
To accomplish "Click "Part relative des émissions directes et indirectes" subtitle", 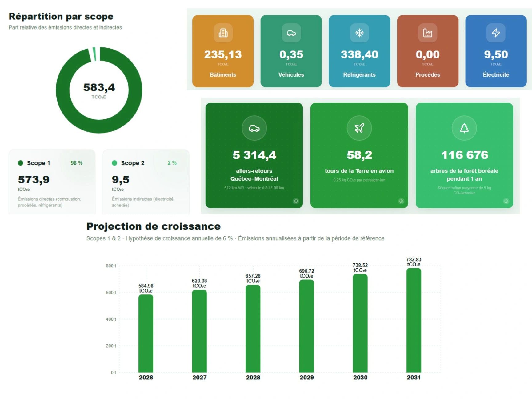I will coord(65,27).
